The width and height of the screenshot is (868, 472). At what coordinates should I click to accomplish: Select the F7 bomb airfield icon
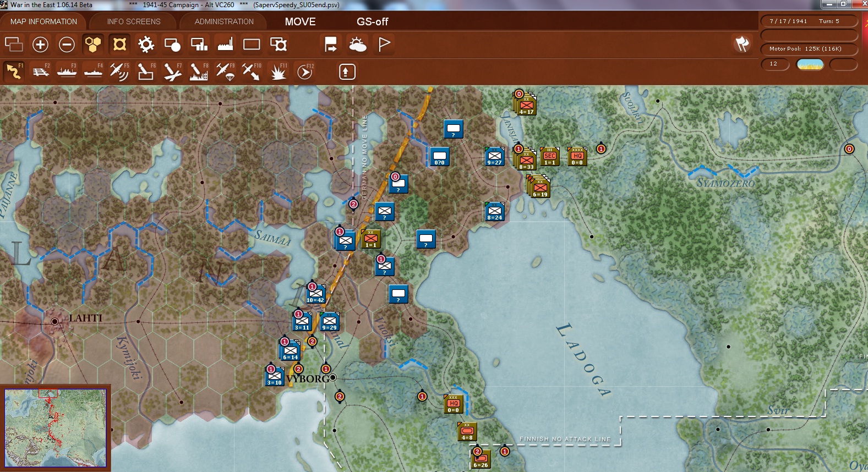173,72
